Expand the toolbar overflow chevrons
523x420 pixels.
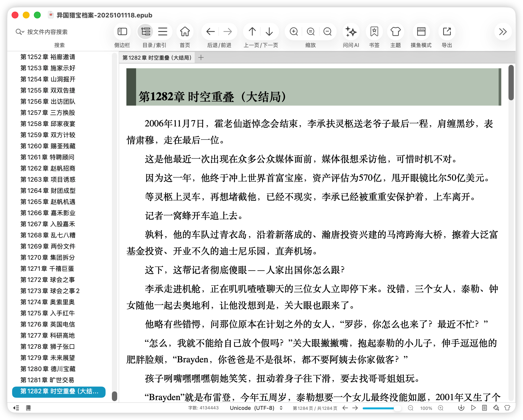pyautogui.click(x=503, y=31)
